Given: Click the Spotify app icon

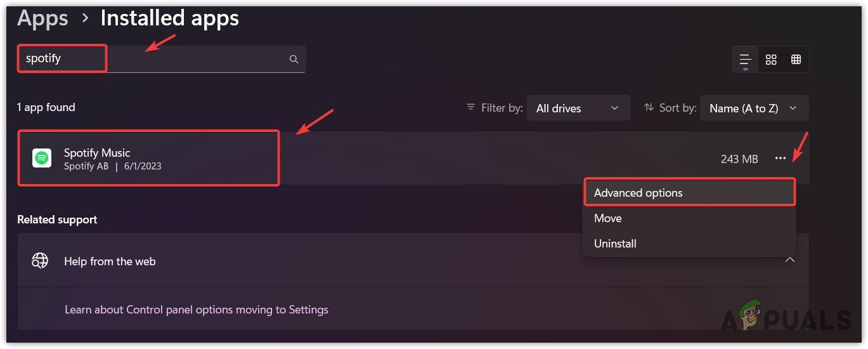Looking at the screenshot, I should pyautogui.click(x=42, y=158).
